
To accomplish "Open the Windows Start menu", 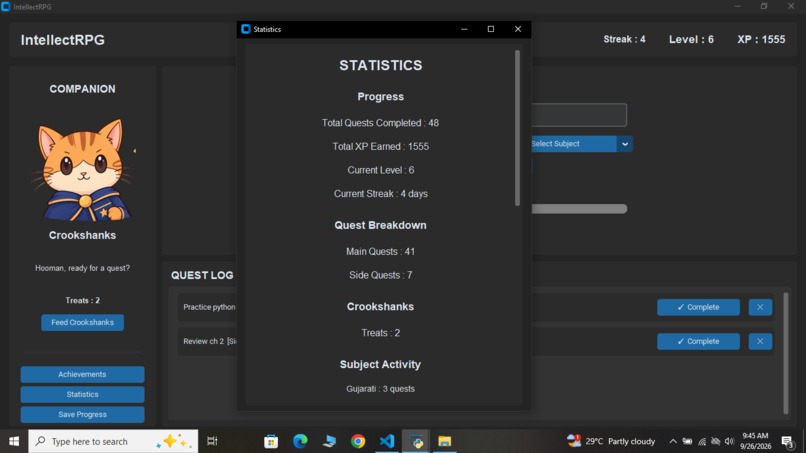I will [x=14, y=441].
